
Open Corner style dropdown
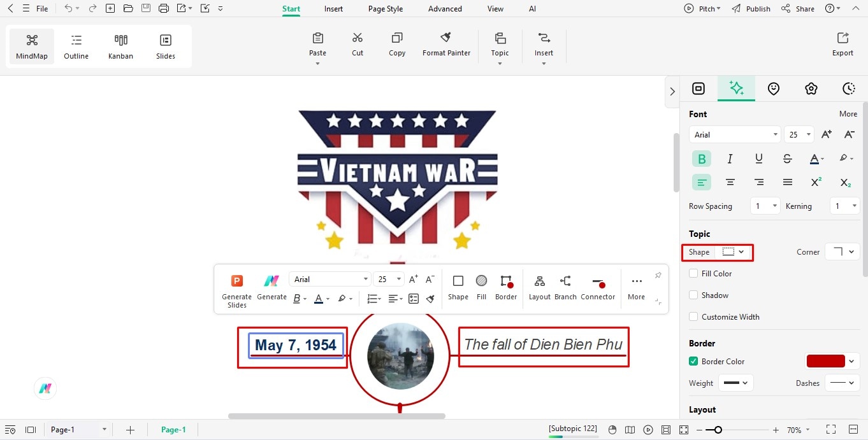[843, 252]
